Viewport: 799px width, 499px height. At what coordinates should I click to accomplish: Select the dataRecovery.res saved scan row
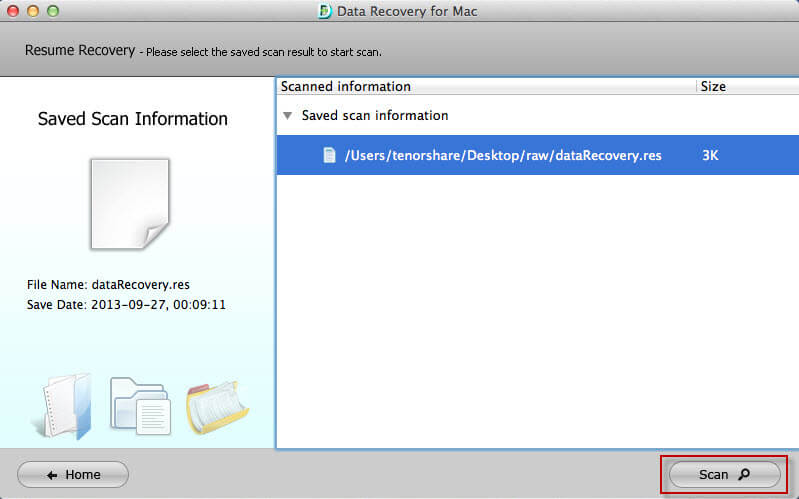pos(538,155)
